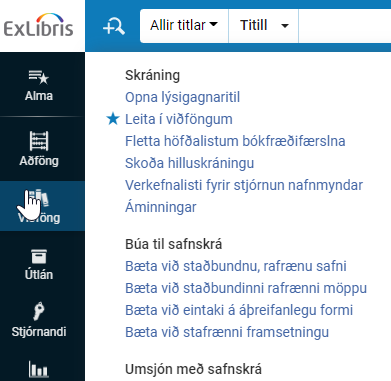Open Leita í viðföngum link
This screenshot has height=381, width=391.
(179, 119)
